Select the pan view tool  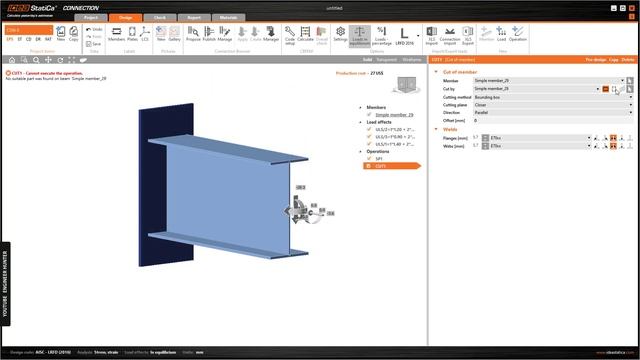pos(48,60)
